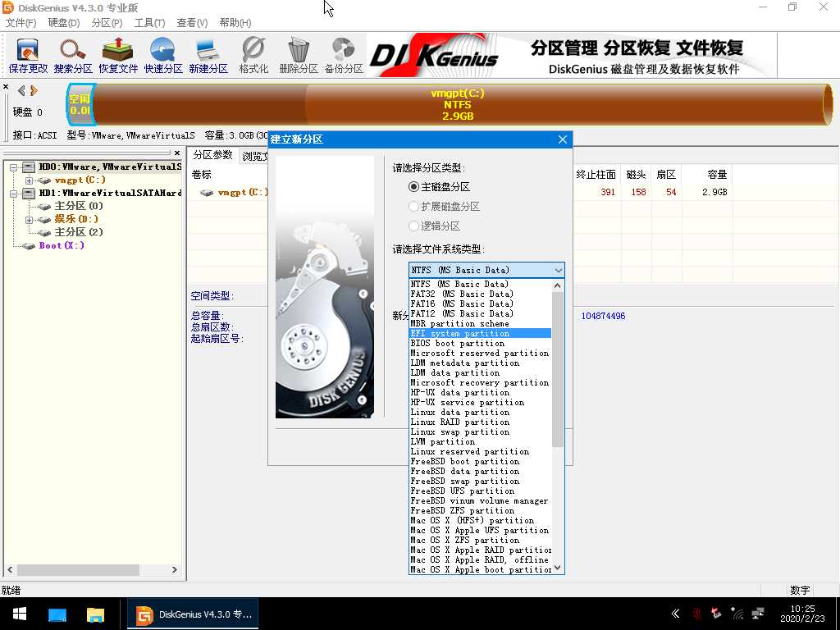Open the 查看(V) menu
840x630 pixels.
point(192,22)
